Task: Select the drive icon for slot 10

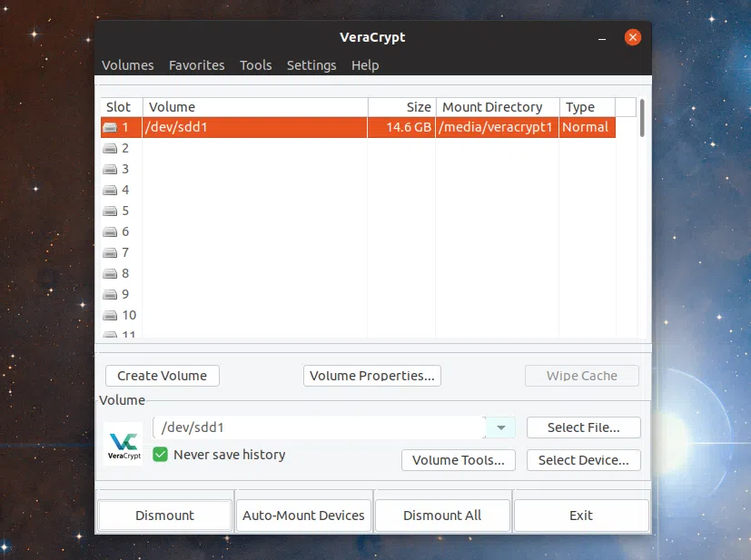Action: pos(110,316)
